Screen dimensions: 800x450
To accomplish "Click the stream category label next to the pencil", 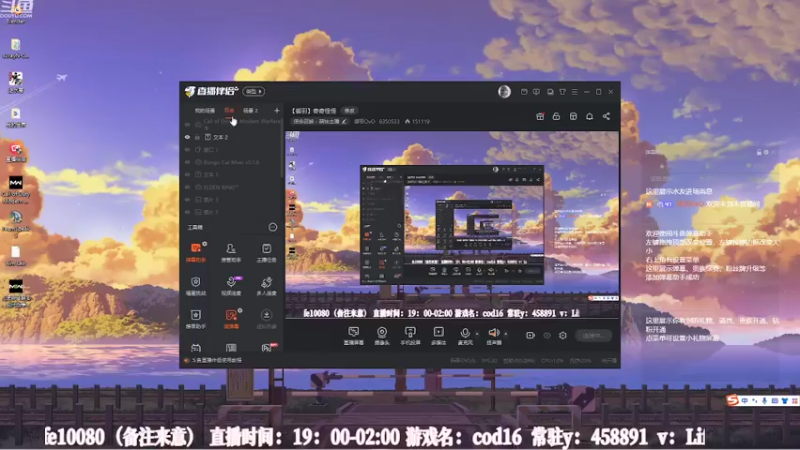I will point(316,121).
